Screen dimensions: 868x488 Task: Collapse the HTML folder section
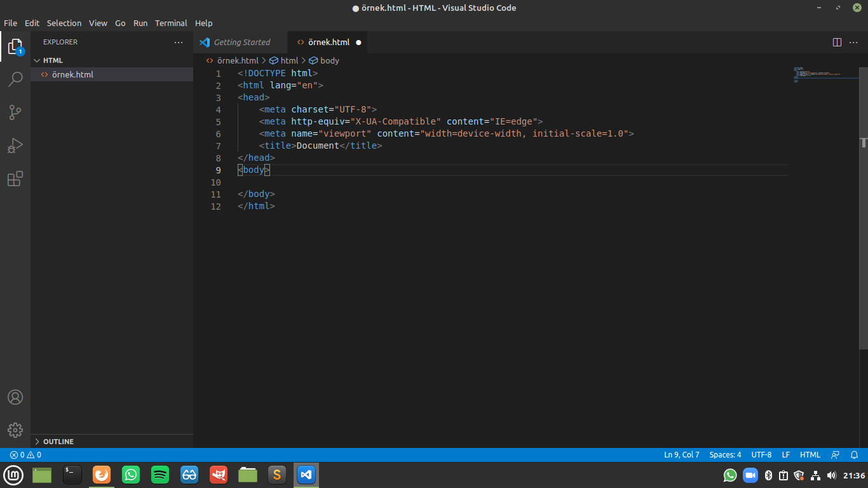click(x=112, y=60)
